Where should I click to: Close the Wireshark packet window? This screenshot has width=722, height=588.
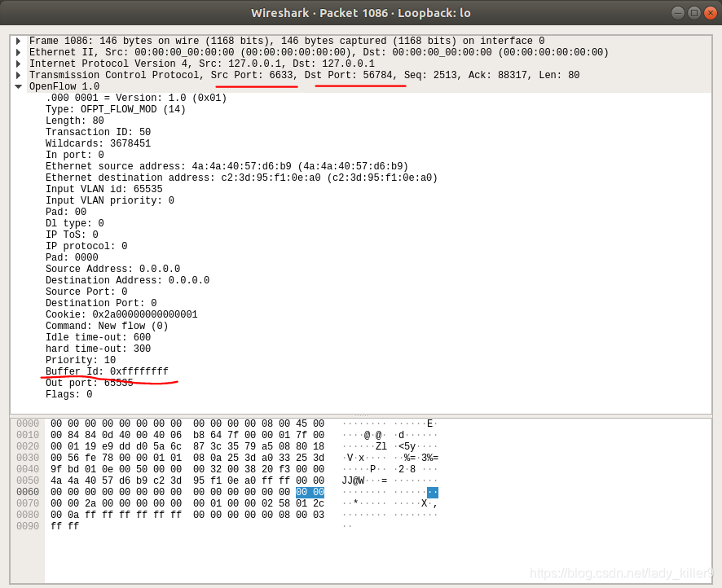(x=711, y=13)
